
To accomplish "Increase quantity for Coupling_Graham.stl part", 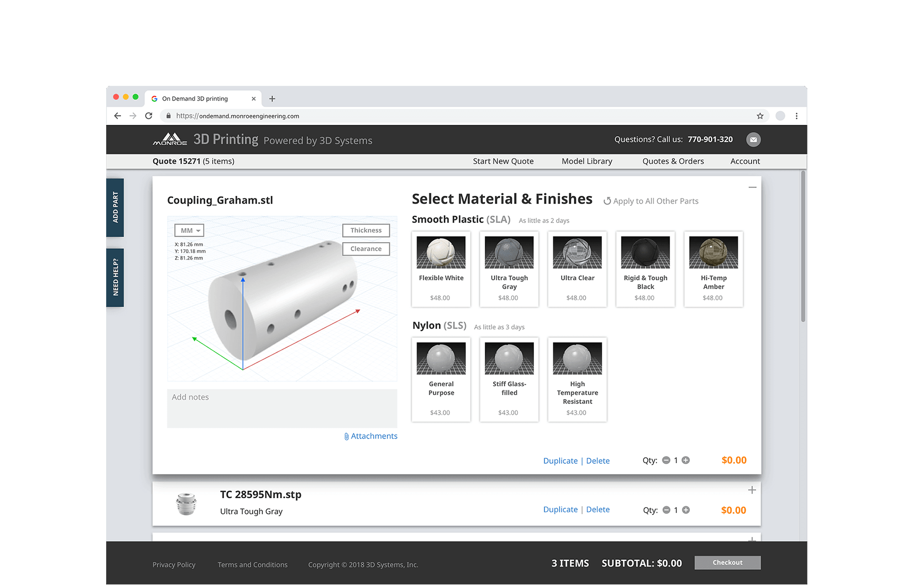I will coord(685,460).
